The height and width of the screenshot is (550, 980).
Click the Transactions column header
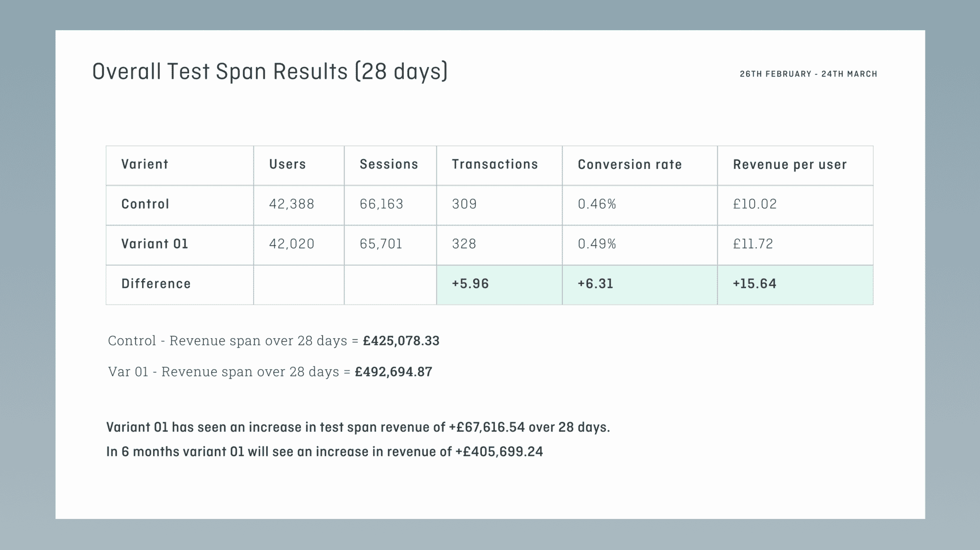pyautogui.click(x=495, y=164)
